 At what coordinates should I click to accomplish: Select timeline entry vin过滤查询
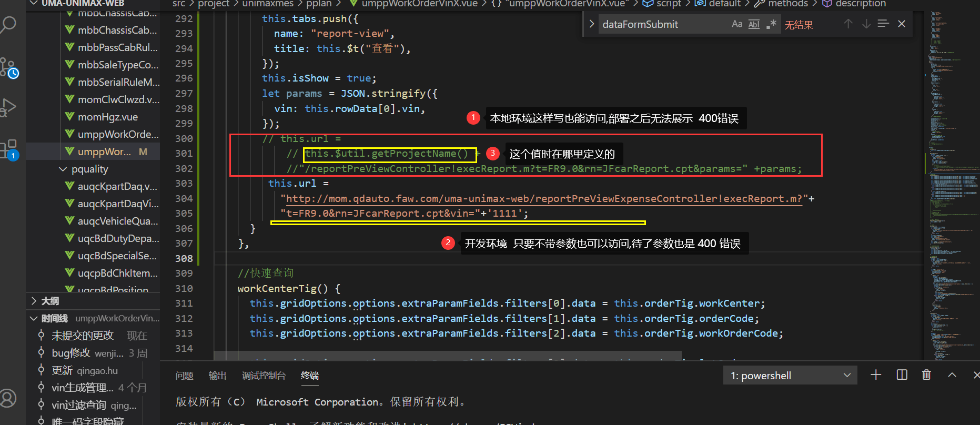(x=93, y=405)
